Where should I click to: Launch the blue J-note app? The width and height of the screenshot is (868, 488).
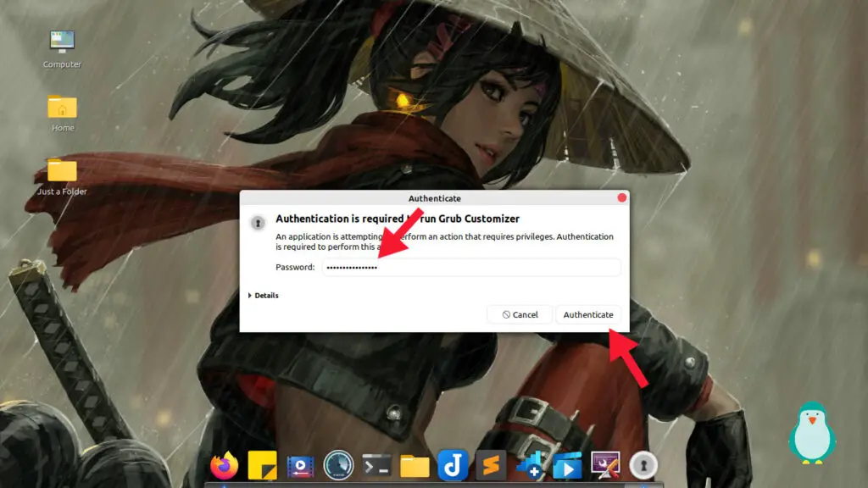pyautogui.click(x=453, y=465)
